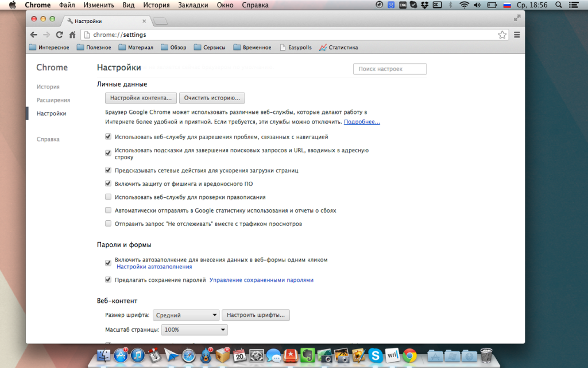588x368 pixels.
Task: Open the Настройки автозаполнения link
Action: 154,267
